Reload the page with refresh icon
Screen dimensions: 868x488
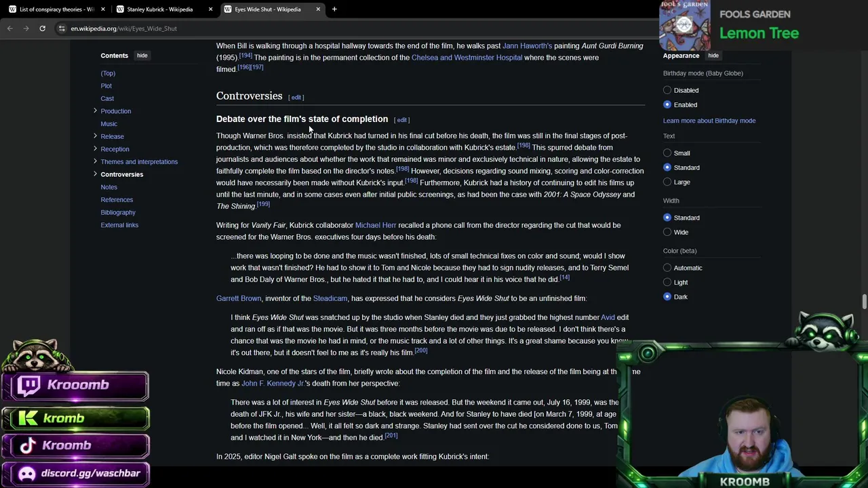coord(42,28)
